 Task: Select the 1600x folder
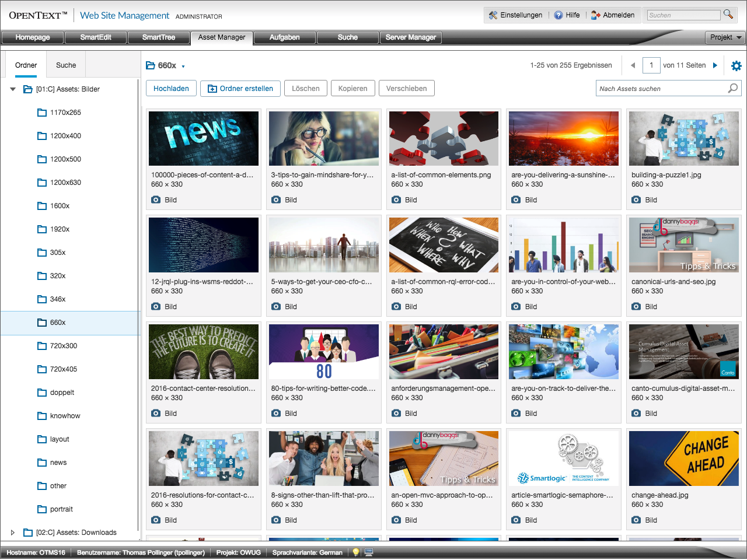click(x=60, y=206)
